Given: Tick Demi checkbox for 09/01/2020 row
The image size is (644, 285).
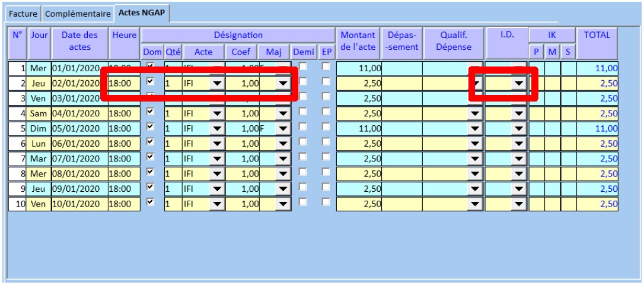Looking at the screenshot, I should click(302, 187).
